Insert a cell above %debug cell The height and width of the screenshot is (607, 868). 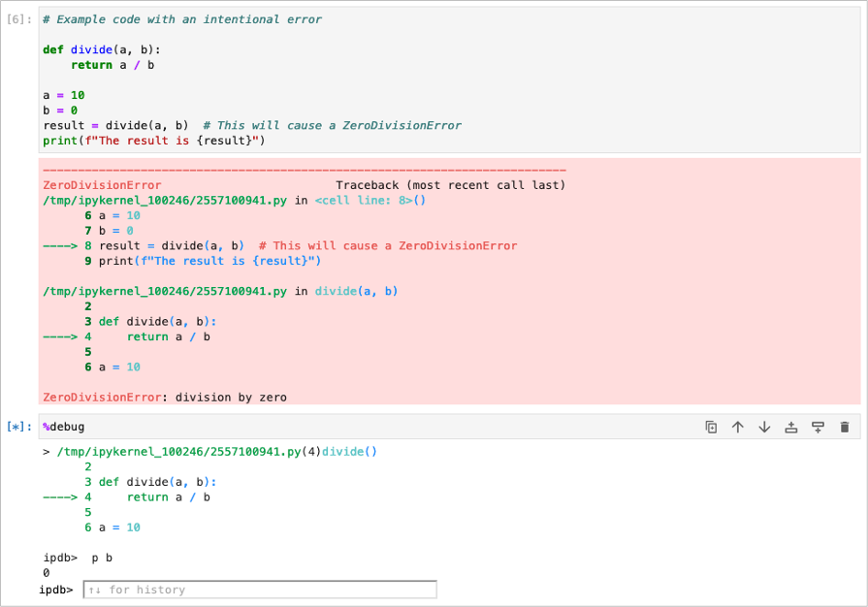[790, 427]
